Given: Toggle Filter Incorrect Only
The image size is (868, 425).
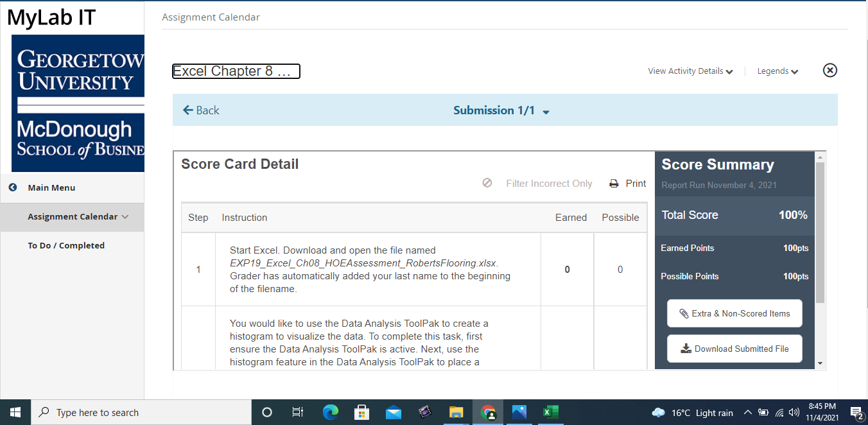Looking at the screenshot, I should tap(537, 184).
